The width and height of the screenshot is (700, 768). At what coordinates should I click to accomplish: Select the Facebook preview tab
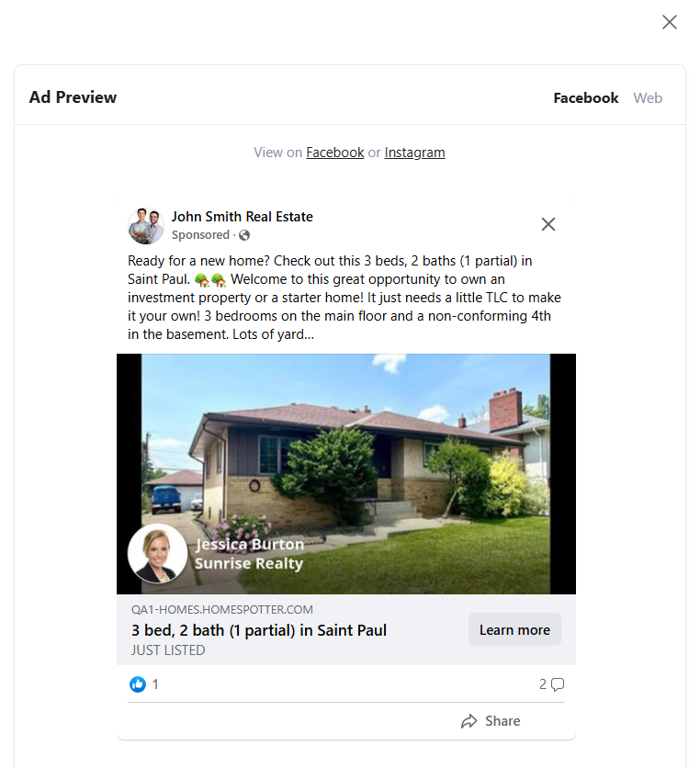coord(585,97)
